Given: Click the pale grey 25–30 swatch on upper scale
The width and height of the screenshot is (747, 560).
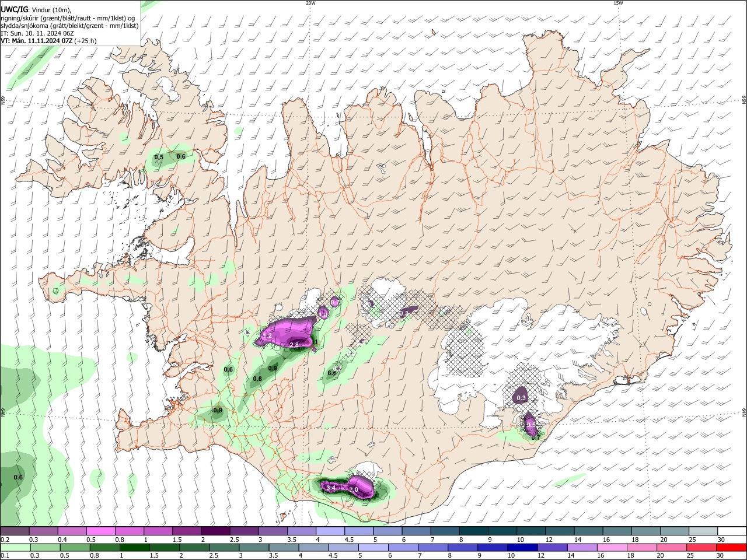Looking at the screenshot, I should pyautogui.click(x=704, y=531).
